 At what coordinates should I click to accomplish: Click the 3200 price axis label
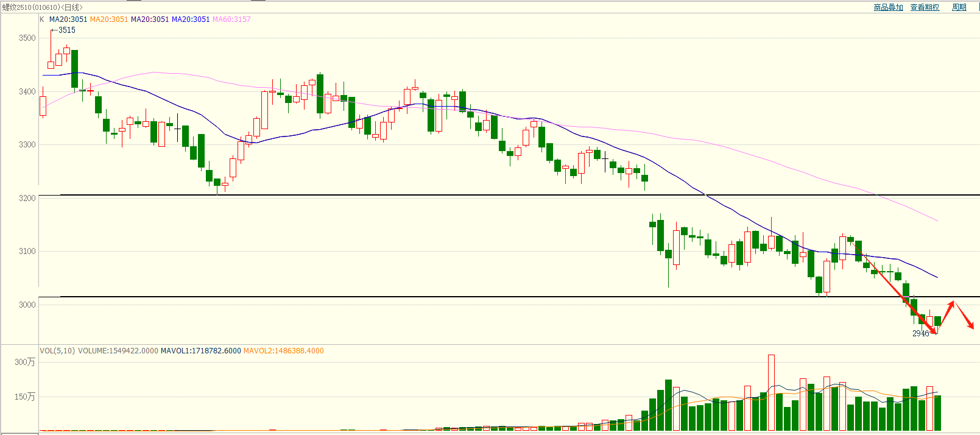click(27, 198)
